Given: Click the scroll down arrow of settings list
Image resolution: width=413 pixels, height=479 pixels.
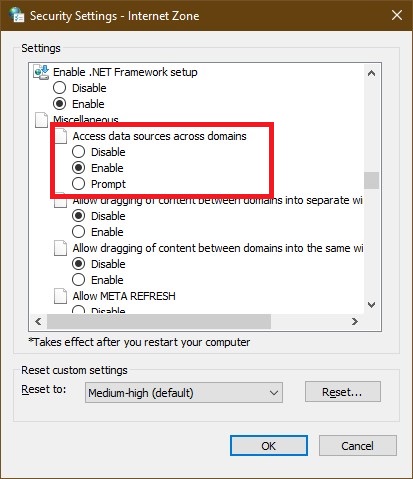Looking at the screenshot, I should 371,305.
